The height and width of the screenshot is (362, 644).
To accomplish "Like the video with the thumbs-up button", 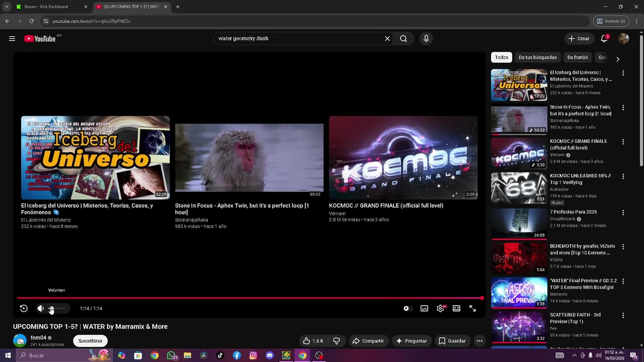I will point(313,341).
